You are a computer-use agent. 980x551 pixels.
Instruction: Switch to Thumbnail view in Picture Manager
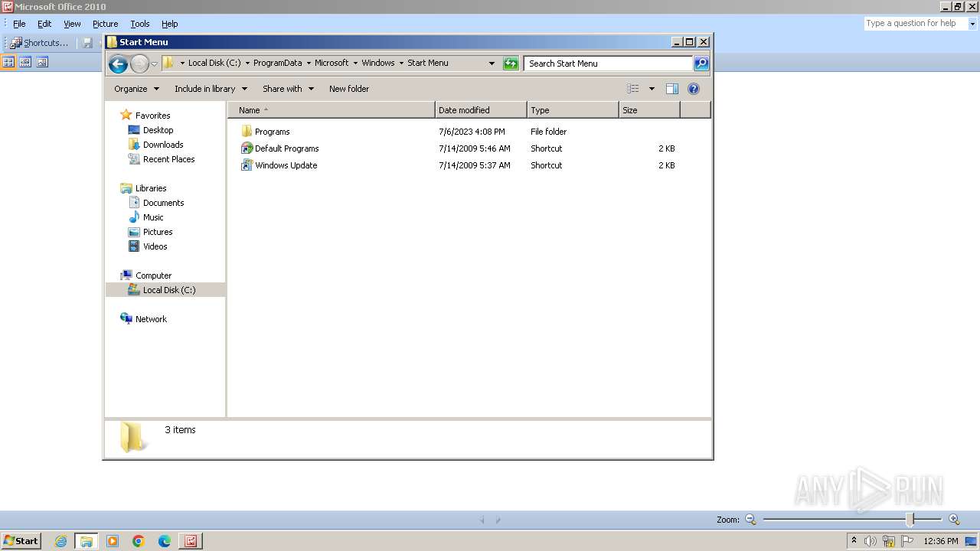(x=9, y=62)
